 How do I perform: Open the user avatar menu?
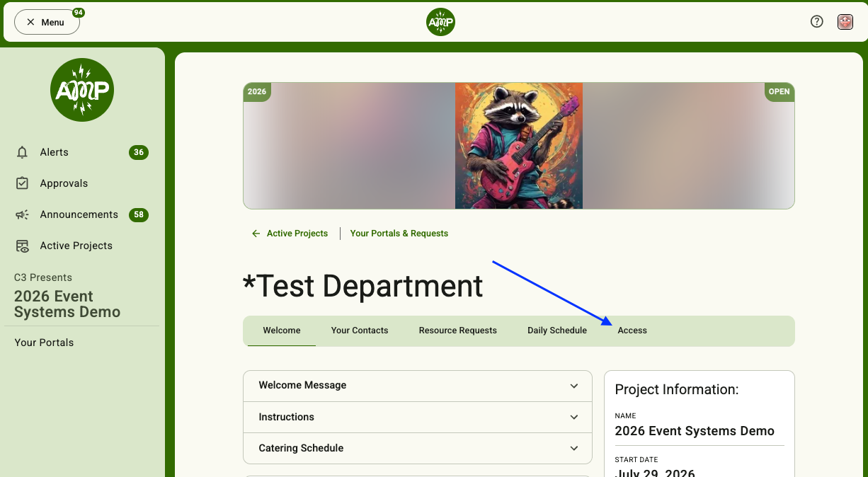point(845,22)
